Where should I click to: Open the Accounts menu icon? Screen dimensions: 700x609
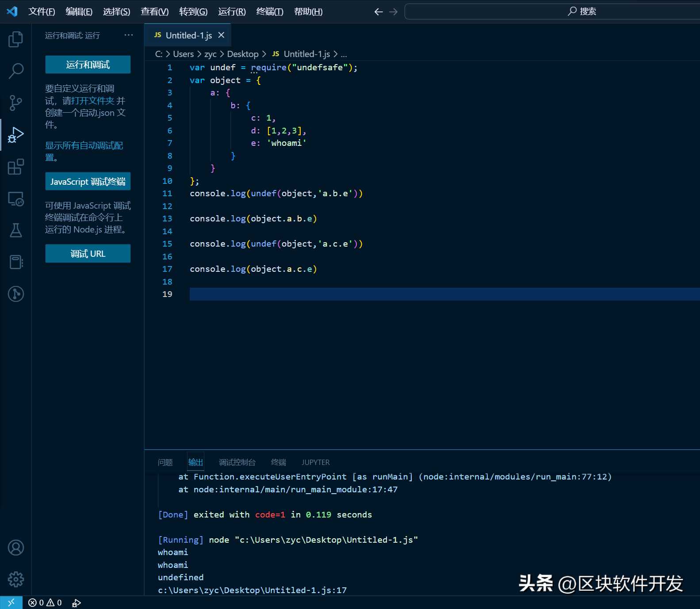coord(15,548)
